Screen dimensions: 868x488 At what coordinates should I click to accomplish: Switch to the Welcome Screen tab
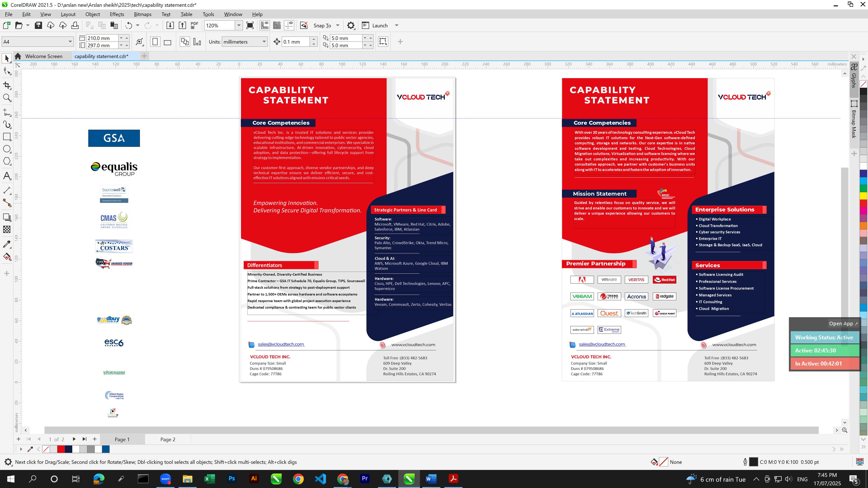[x=44, y=56]
